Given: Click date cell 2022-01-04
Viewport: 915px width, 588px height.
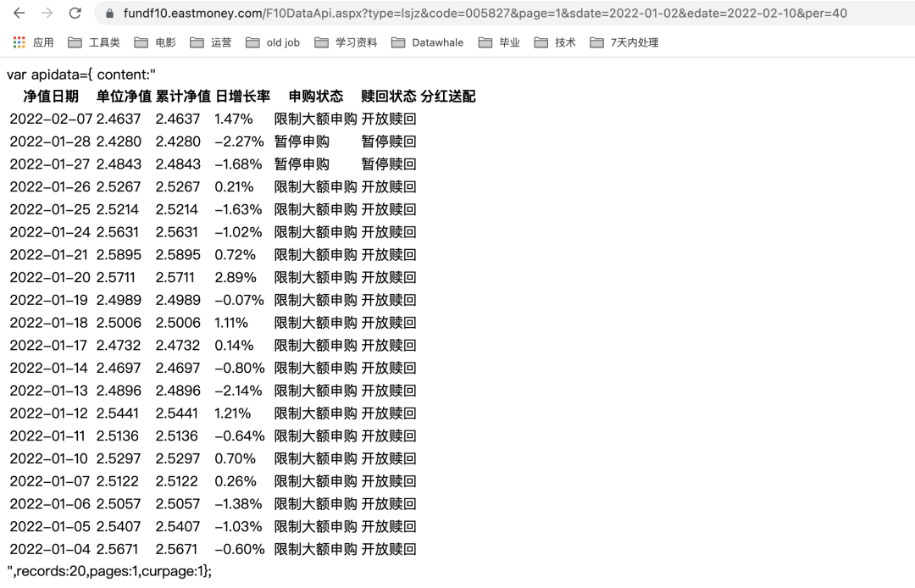Looking at the screenshot, I should click(50, 550).
